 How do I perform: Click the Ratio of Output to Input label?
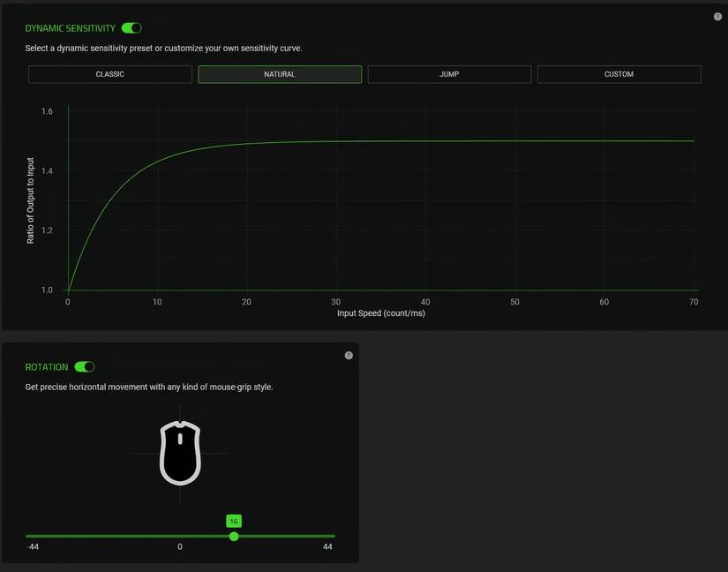click(x=31, y=200)
